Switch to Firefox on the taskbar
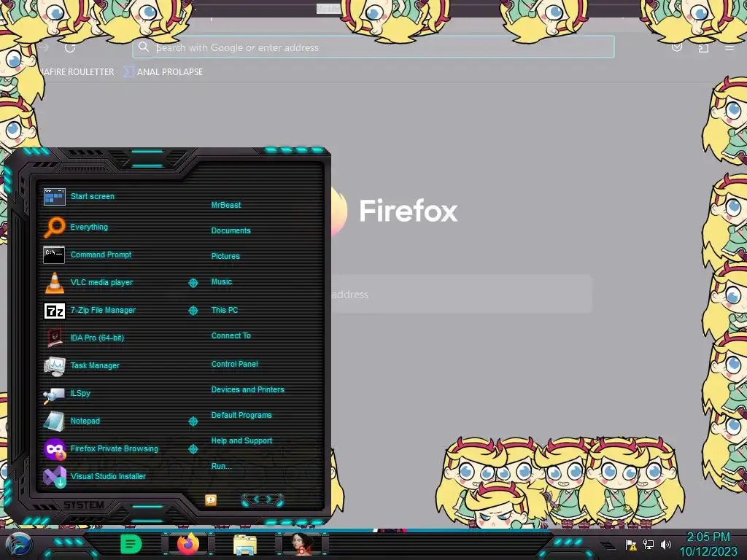747x560 pixels. point(188,544)
